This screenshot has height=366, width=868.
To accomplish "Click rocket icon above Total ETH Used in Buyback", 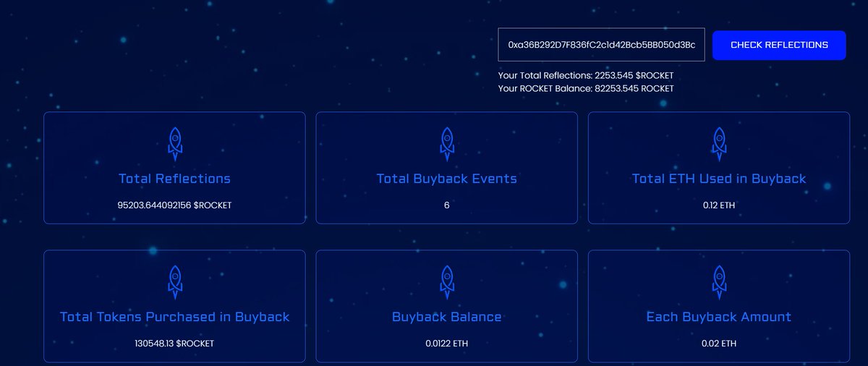I will pos(719,144).
